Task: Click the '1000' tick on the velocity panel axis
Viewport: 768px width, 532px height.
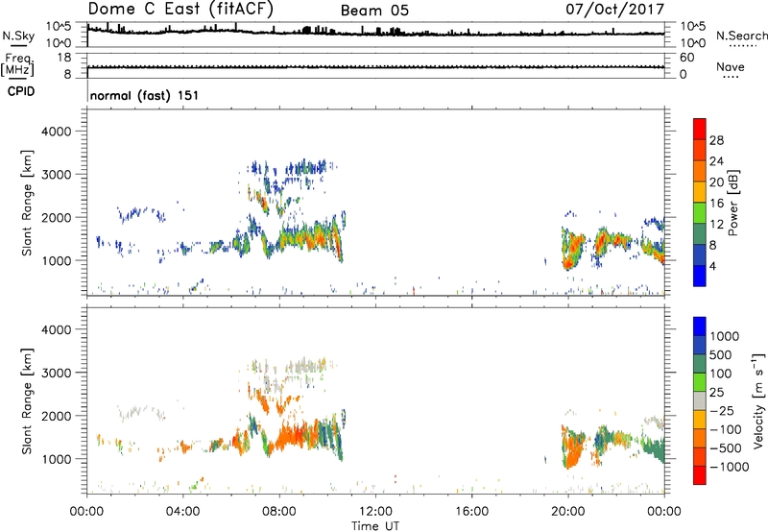Action: [56, 459]
